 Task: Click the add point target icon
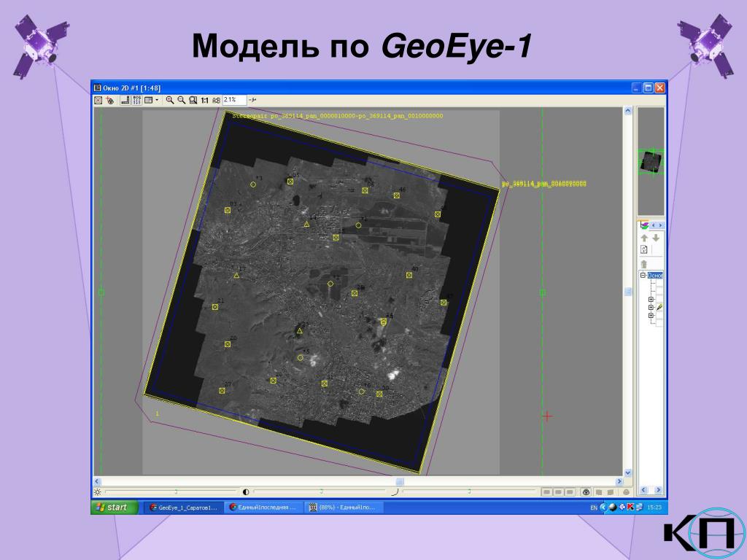110,100
